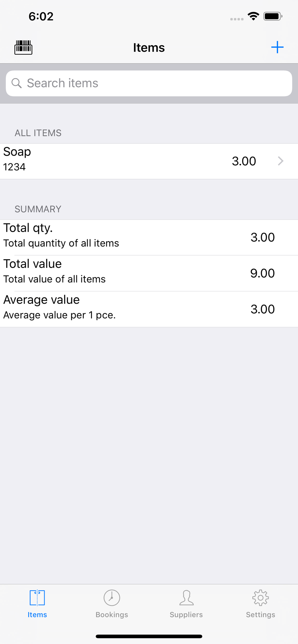This screenshot has height=644, width=298.
Task: Click the magnifying glass search icon
Action: coord(16,83)
